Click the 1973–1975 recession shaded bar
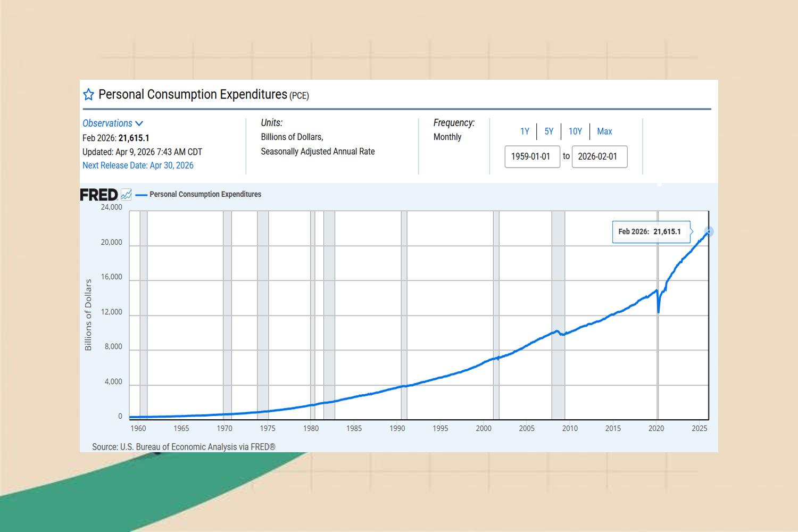Screen dimensions: 798x532 (x=263, y=314)
